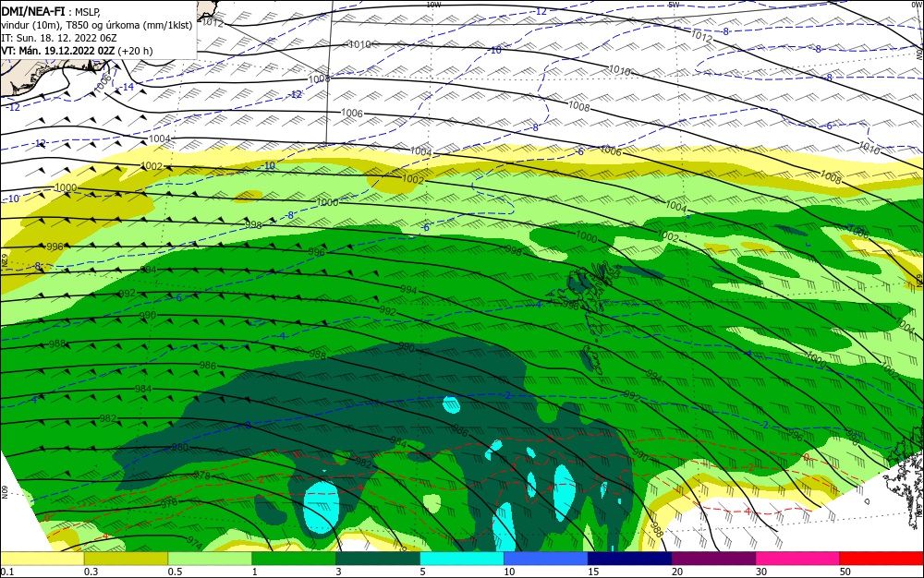
Task: Click the '974' isobar label
Action: coord(195,543)
